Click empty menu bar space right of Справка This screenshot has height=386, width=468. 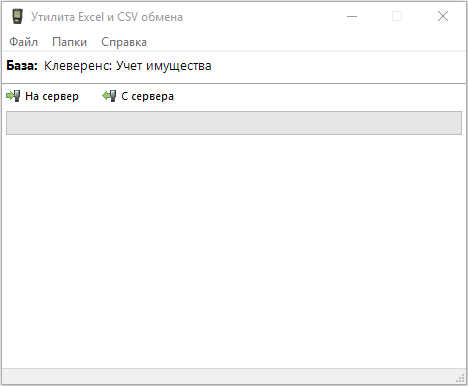point(306,42)
